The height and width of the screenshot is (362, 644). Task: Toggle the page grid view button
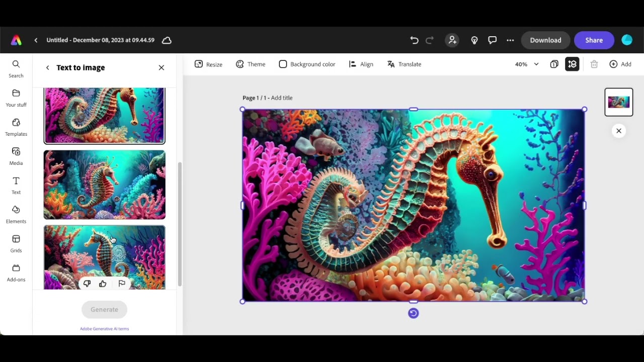[572, 64]
